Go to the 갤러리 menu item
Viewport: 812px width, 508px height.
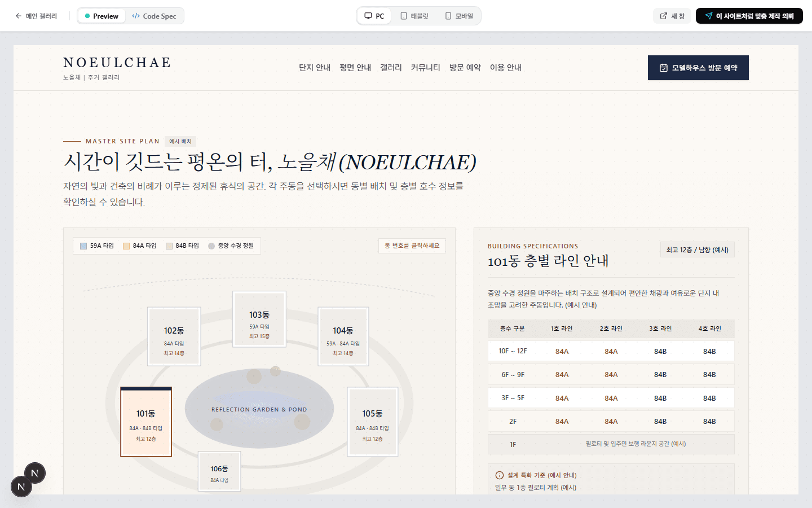(x=391, y=68)
